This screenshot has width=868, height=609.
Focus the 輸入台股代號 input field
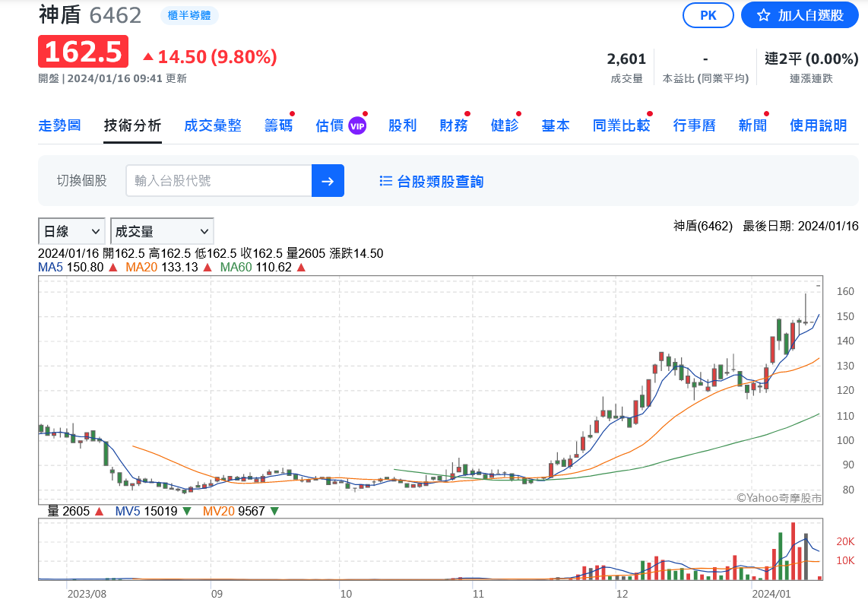coord(219,180)
